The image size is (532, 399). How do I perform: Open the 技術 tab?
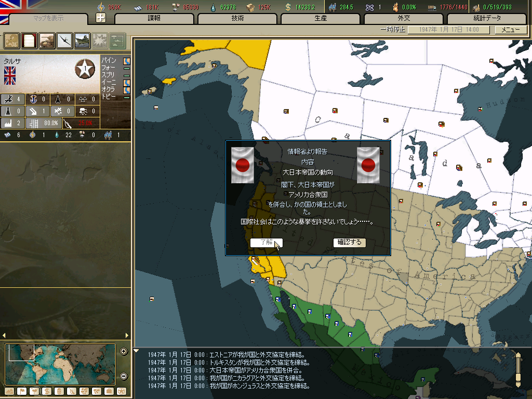[237, 19]
